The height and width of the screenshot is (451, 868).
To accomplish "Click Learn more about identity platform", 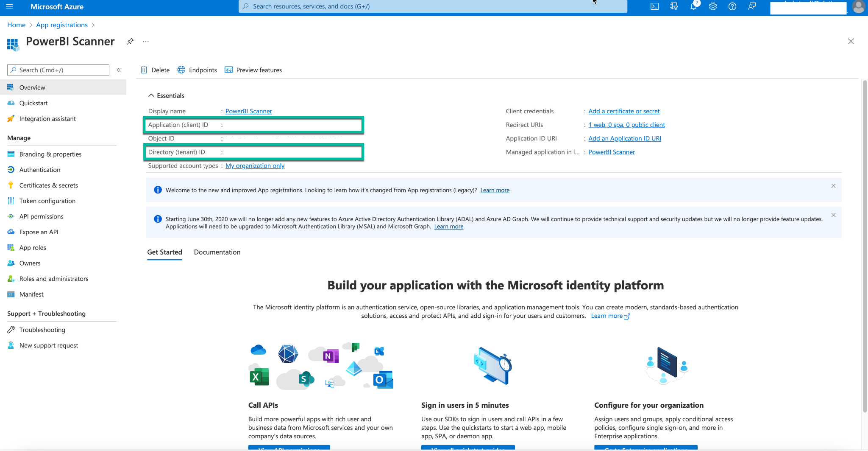I will pyautogui.click(x=610, y=316).
